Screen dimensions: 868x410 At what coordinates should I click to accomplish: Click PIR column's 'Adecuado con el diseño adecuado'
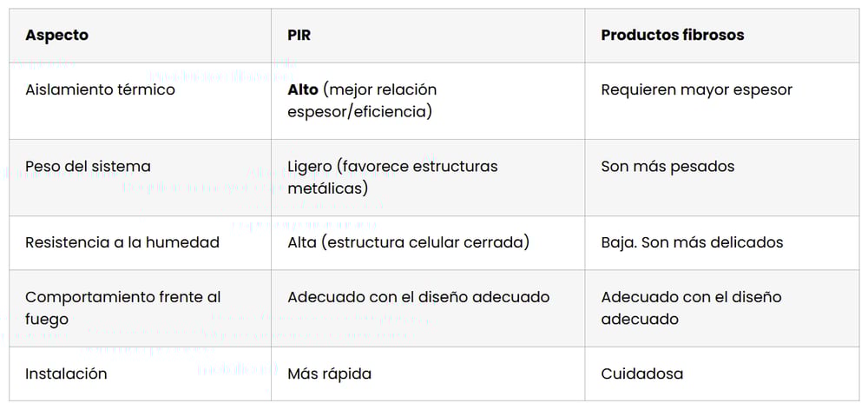pyautogui.click(x=418, y=297)
